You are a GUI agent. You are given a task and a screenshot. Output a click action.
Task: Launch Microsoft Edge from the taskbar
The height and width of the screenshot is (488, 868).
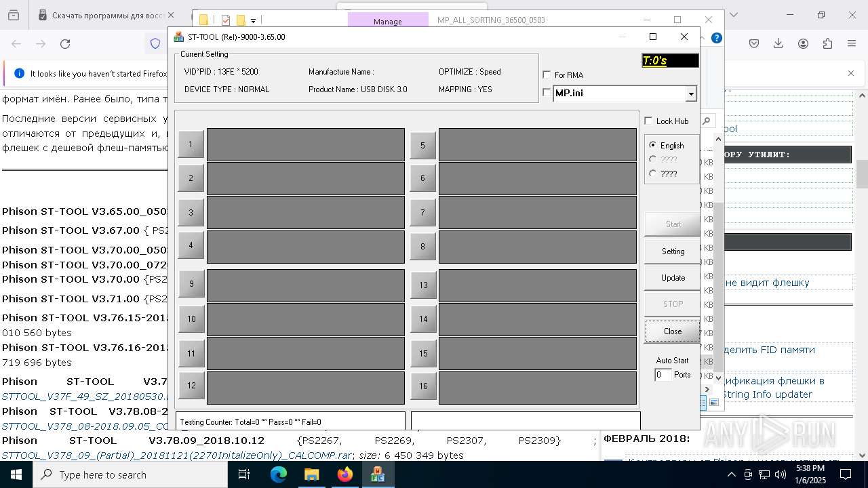coord(279,474)
